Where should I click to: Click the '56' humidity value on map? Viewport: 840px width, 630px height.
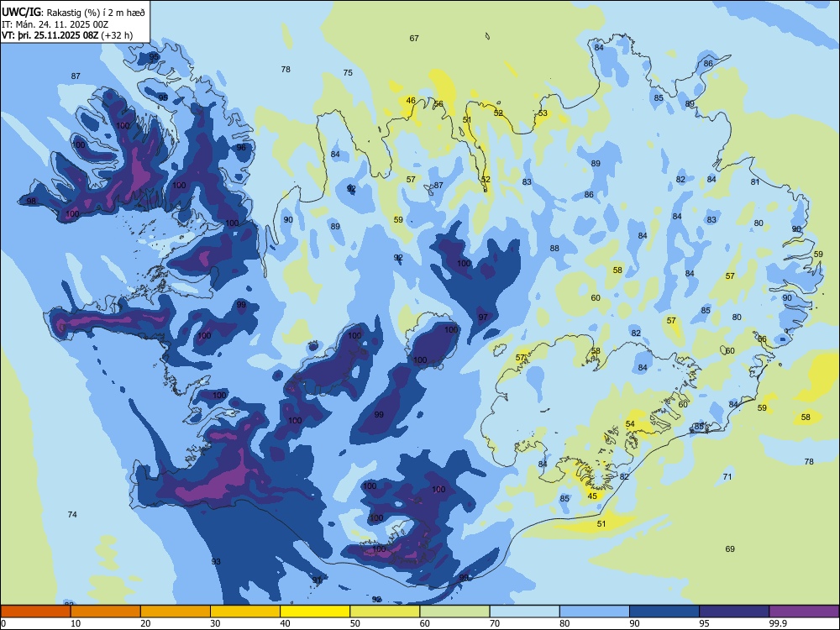tap(438, 103)
